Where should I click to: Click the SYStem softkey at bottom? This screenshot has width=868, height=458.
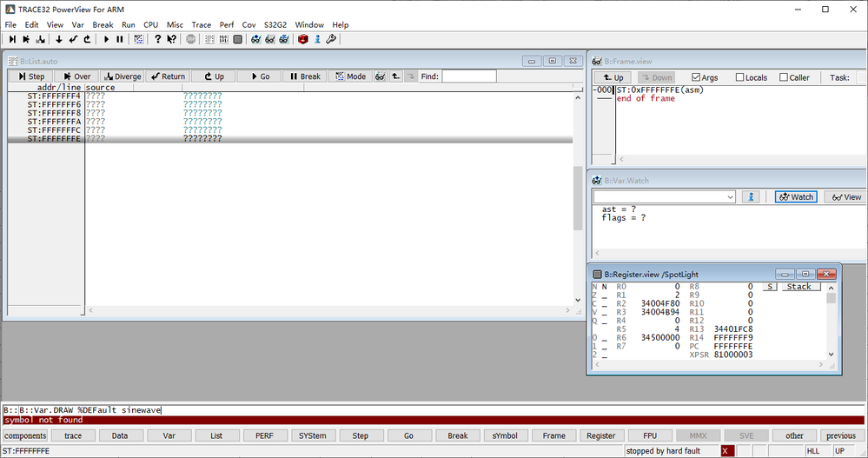click(x=312, y=436)
